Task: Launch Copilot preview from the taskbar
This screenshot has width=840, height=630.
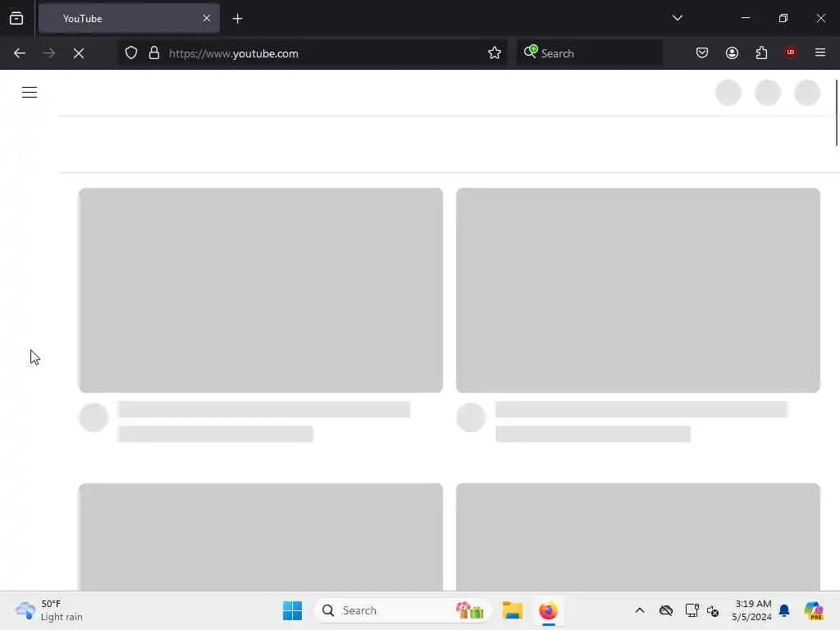Action: [814, 610]
